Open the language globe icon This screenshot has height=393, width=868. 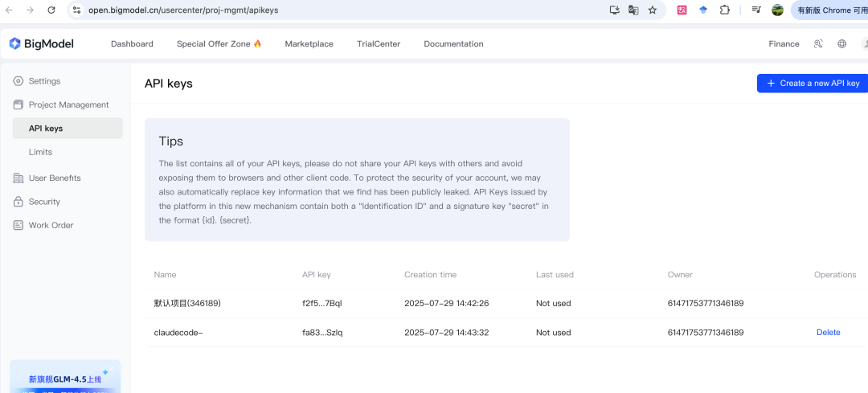pyautogui.click(x=842, y=43)
